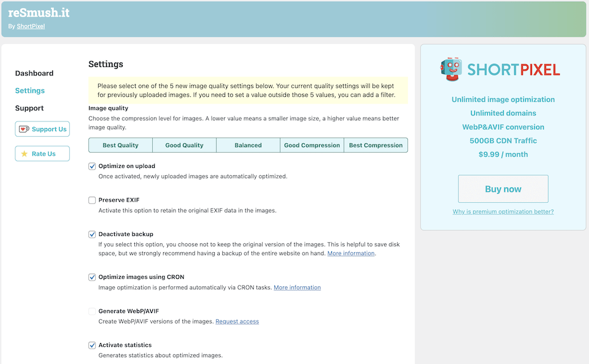
Task: Select the Balanced quality option
Action: (248, 145)
